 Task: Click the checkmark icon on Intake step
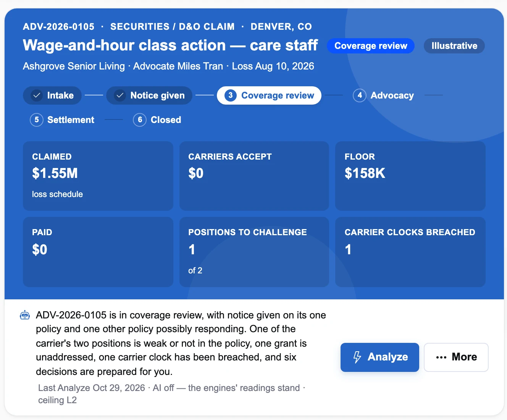(x=37, y=95)
